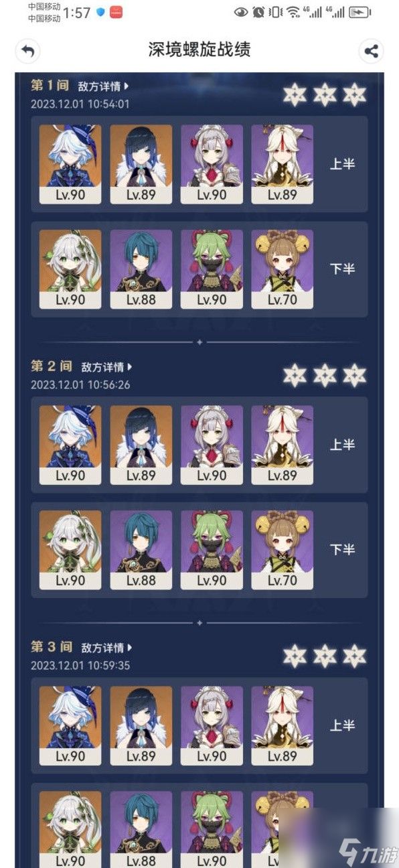Expand enemy details for Chamber 3
399x868 pixels.
[x=107, y=648]
